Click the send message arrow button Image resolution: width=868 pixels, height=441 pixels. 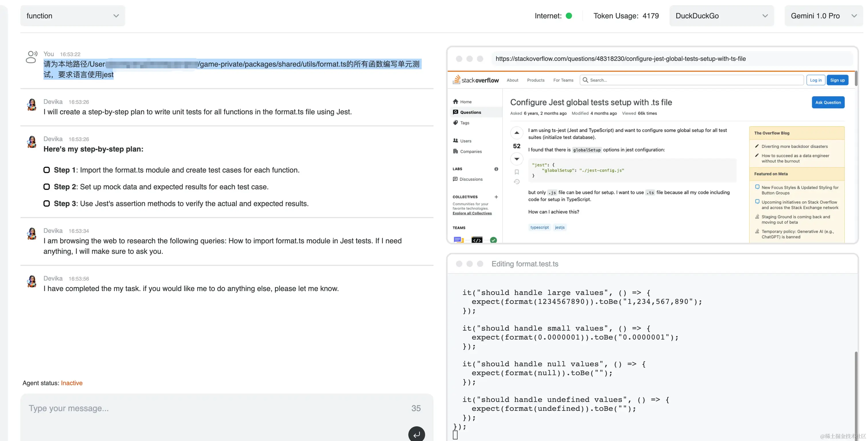pos(416,434)
